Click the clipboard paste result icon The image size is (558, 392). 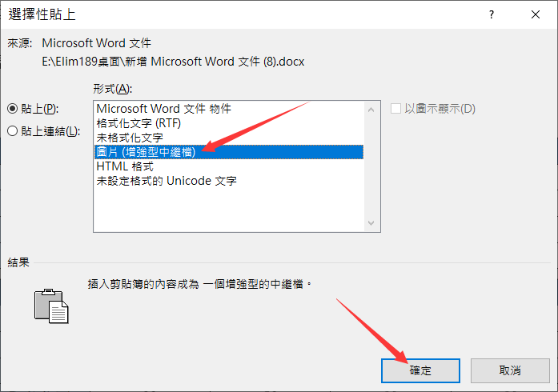coord(51,306)
